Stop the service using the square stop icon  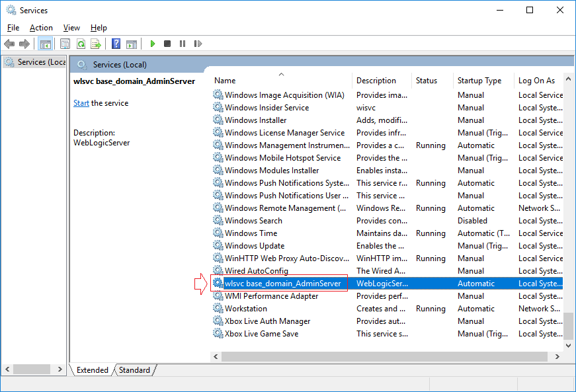[167, 44]
